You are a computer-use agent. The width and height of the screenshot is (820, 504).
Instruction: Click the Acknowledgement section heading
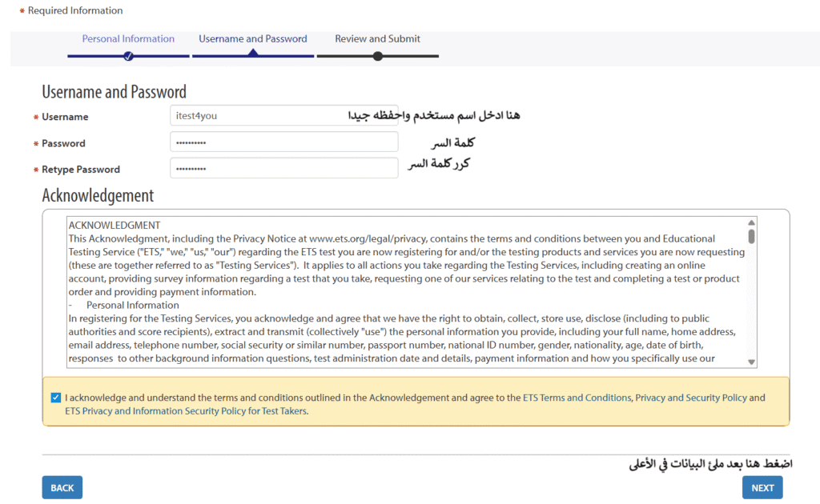(98, 195)
